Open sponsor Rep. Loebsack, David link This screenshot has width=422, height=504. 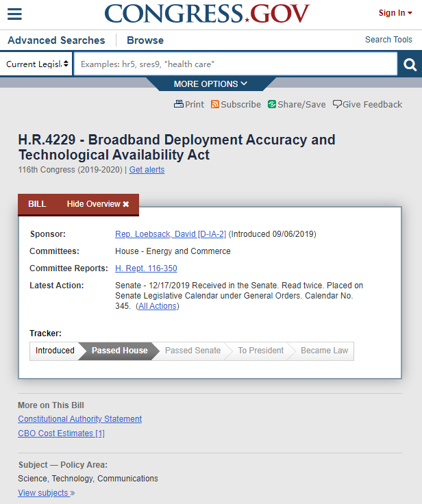pos(171,234)
